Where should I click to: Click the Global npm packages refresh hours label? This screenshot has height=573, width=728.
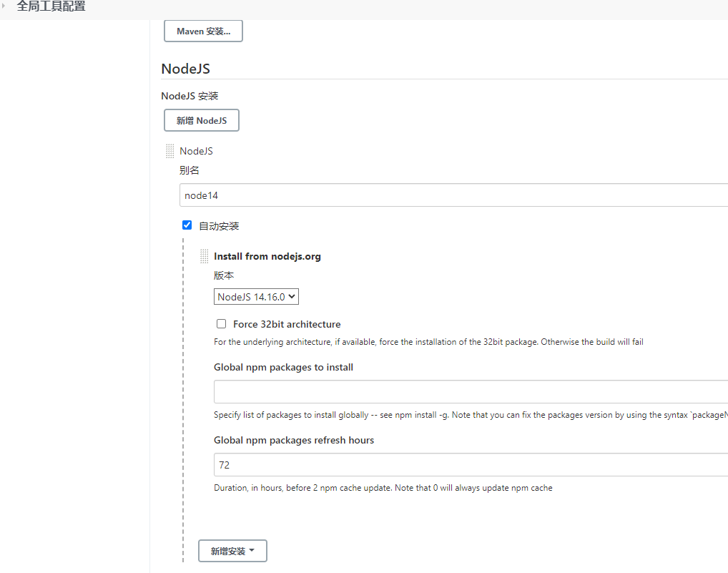[294, 440]
